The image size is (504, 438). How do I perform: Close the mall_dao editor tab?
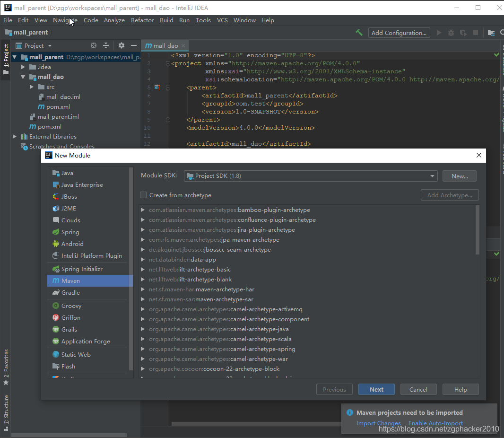pyautogui.click(x=183, y=46)
